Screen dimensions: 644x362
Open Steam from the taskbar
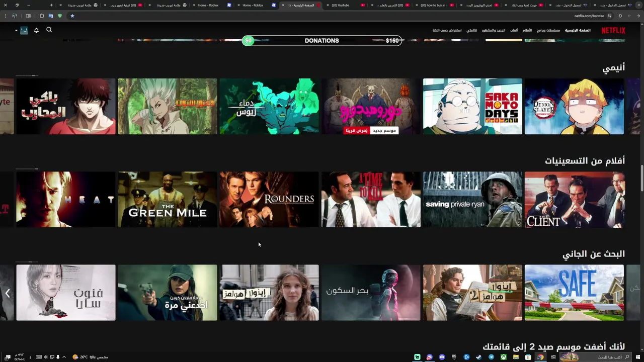point(478,357)
